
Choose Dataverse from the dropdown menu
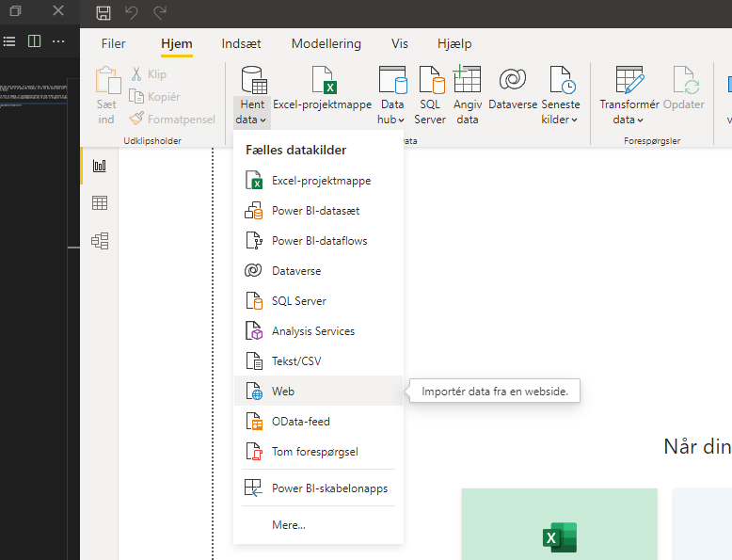[x=318, y=271]
